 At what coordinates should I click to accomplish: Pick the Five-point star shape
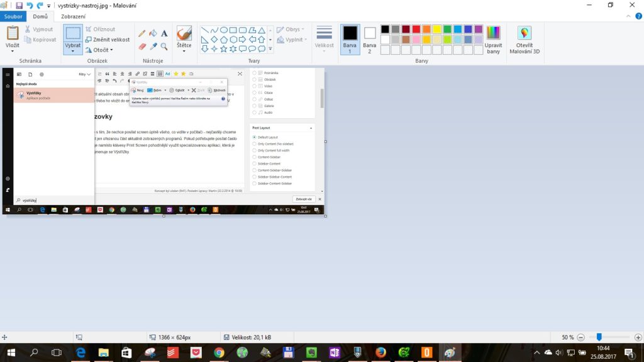[x=223, y=49]
